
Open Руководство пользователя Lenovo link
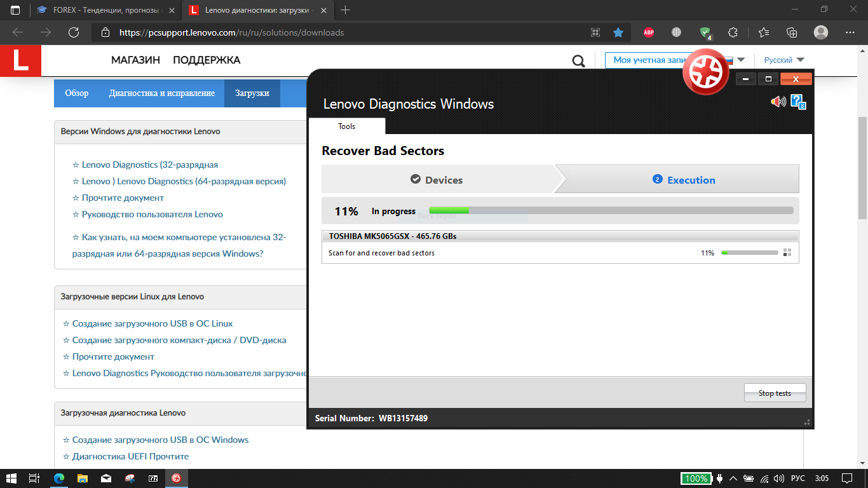pyautogui.click(x=153, y=214)
